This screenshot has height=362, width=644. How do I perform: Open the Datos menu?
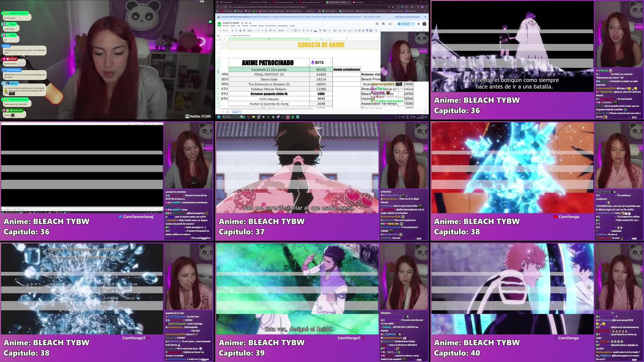click(x=260, y=26)
